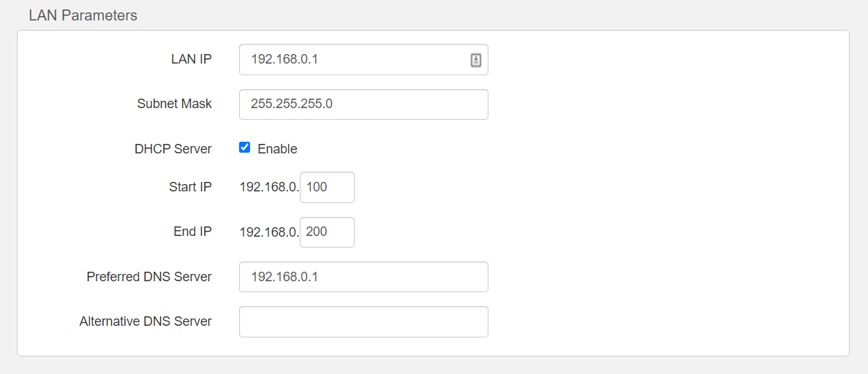The image size is (868, 374).
Task: Click the autofill icon in LAN IP field
Action: click(475, 61)
